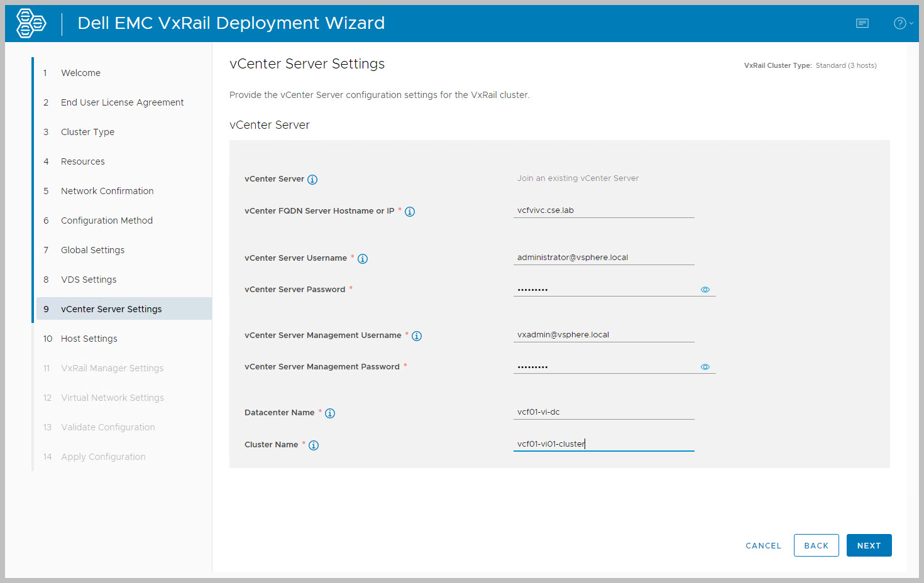Screen dimensions: 924x583
Task: Focus the vCenter FQDN hostname field
Action: coord(603,210)
